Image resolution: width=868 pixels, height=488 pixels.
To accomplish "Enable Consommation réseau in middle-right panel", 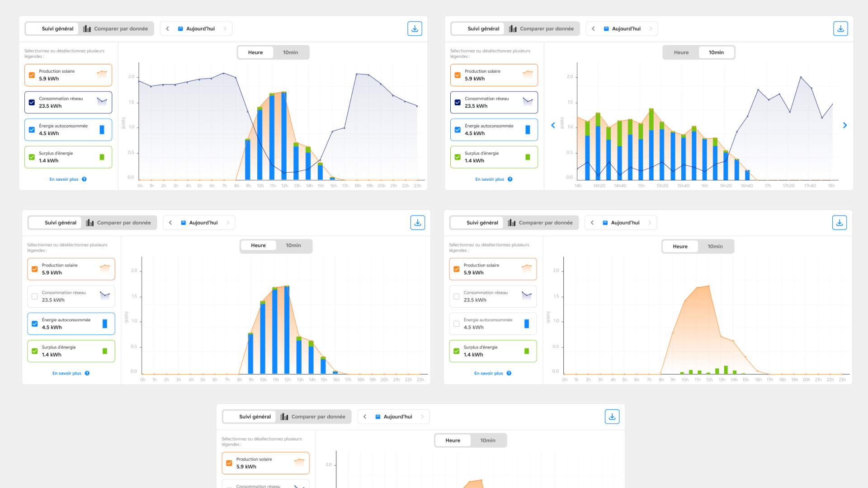I will point(457,296).
